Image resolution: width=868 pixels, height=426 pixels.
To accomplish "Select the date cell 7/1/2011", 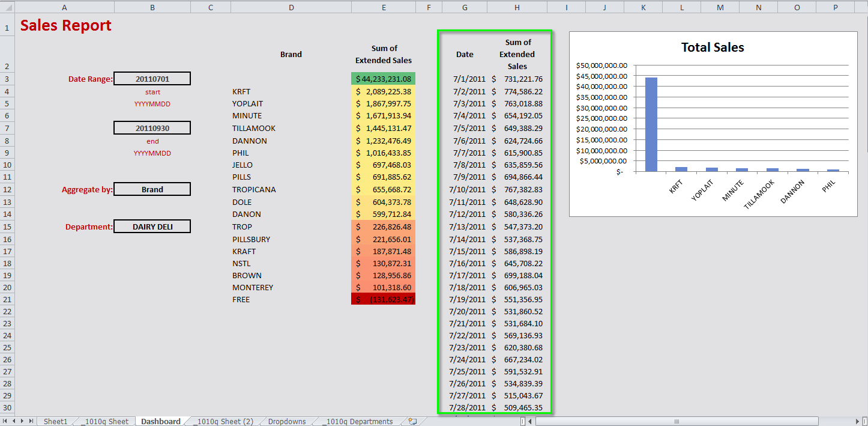I will point(465,79).
